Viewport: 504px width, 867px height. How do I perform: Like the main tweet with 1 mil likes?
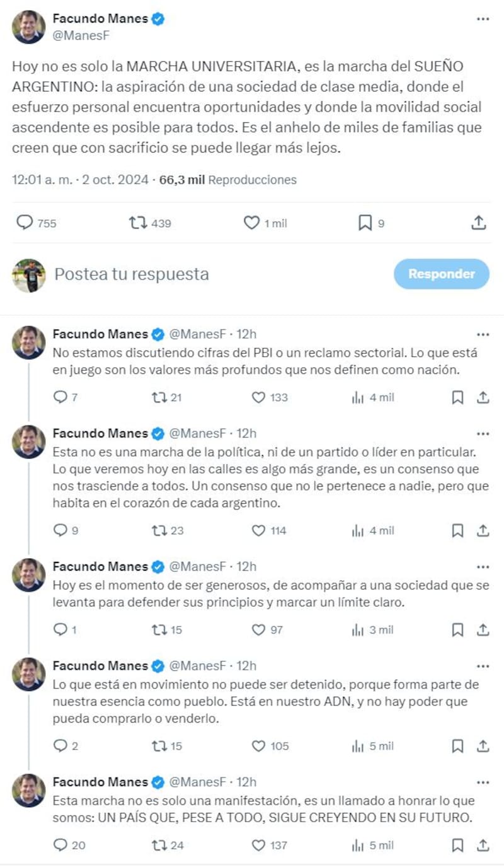click(x=252, y=223)
